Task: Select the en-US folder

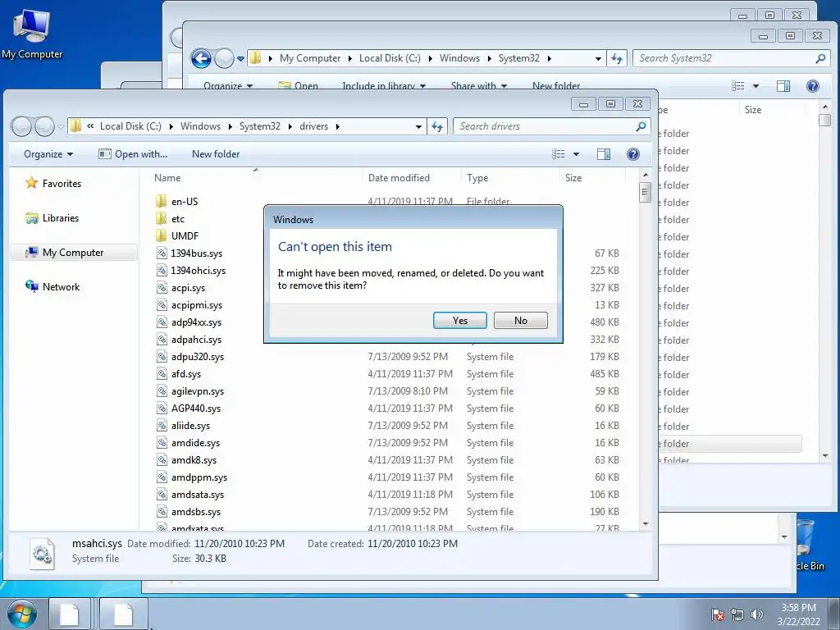Action: pyautogui.click(x=185, y=202)
